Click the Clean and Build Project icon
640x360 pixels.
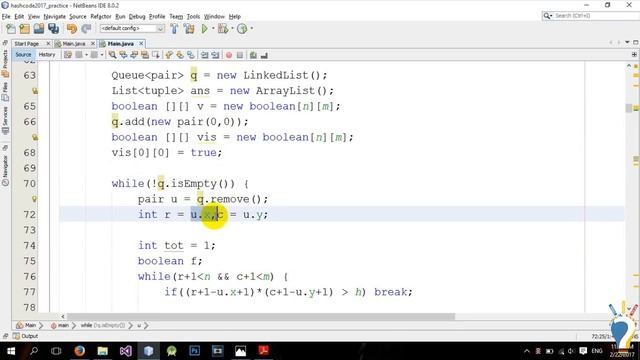(189, 29)
